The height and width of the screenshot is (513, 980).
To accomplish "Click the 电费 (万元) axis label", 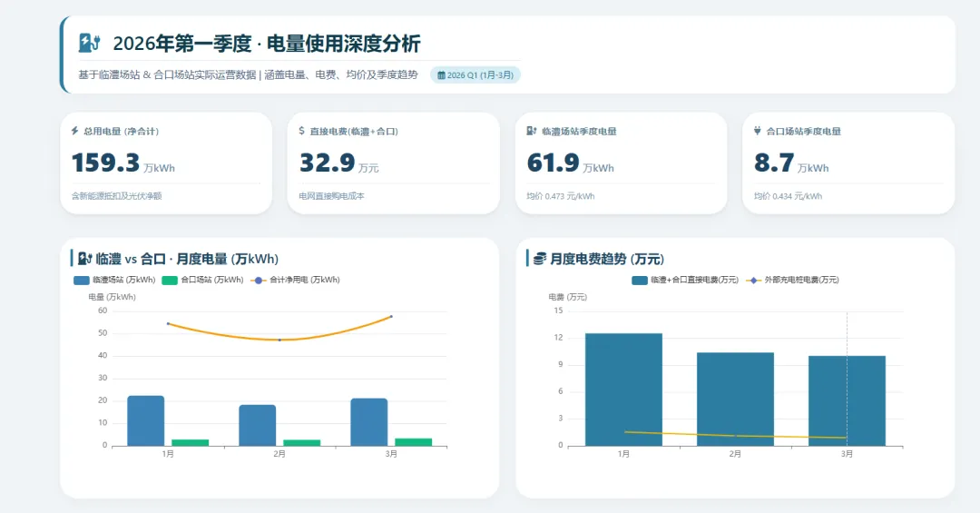I will click(x=567, y=297).
